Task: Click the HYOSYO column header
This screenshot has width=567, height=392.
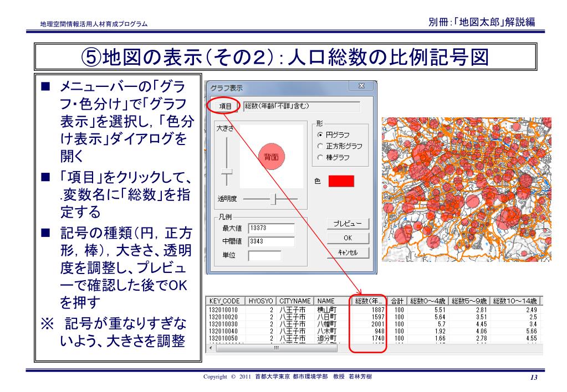Action: pos(260,301)
